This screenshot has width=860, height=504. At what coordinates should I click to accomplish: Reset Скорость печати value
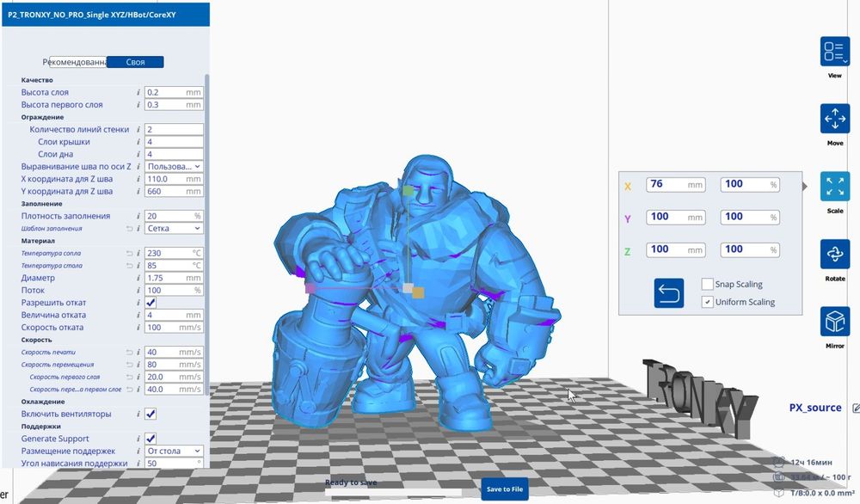[x=130, y=352]
